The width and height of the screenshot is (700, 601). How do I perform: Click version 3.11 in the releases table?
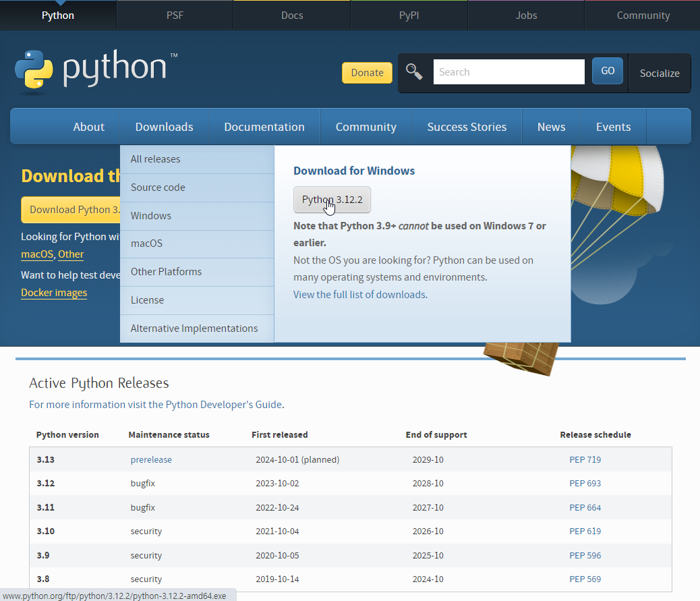(x=46, y=507)
